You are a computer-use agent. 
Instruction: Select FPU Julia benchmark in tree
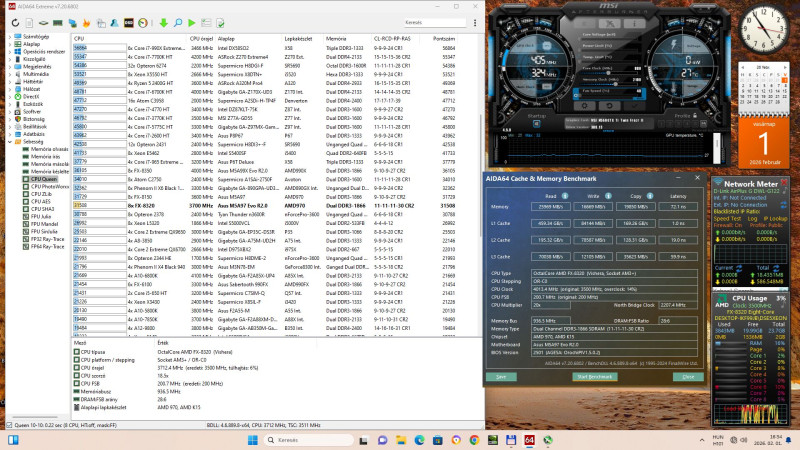41,216
